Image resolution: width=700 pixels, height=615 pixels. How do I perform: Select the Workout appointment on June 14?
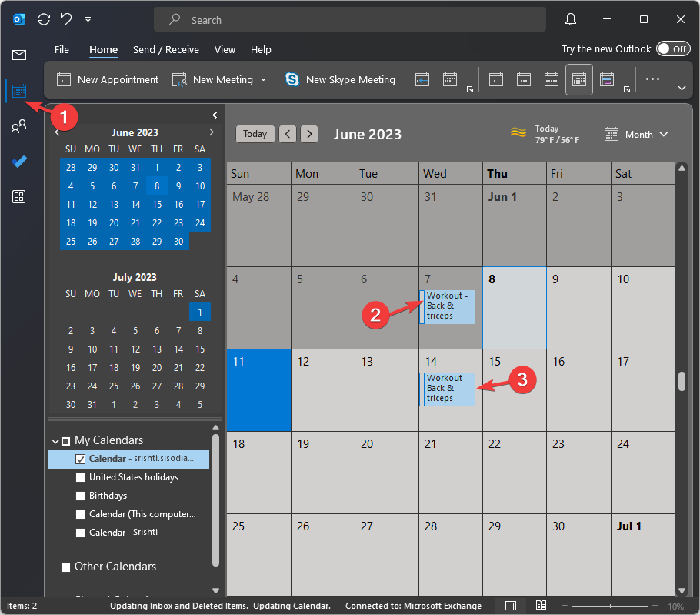448,389
